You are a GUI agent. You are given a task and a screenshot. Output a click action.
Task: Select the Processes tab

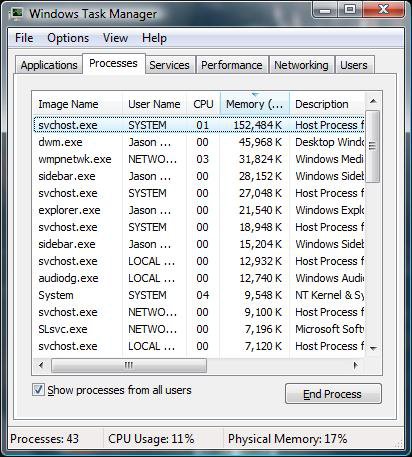(x=113, y=63)
